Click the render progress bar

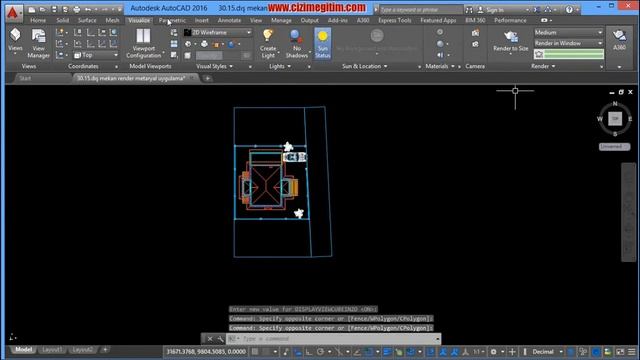(573, 54)
